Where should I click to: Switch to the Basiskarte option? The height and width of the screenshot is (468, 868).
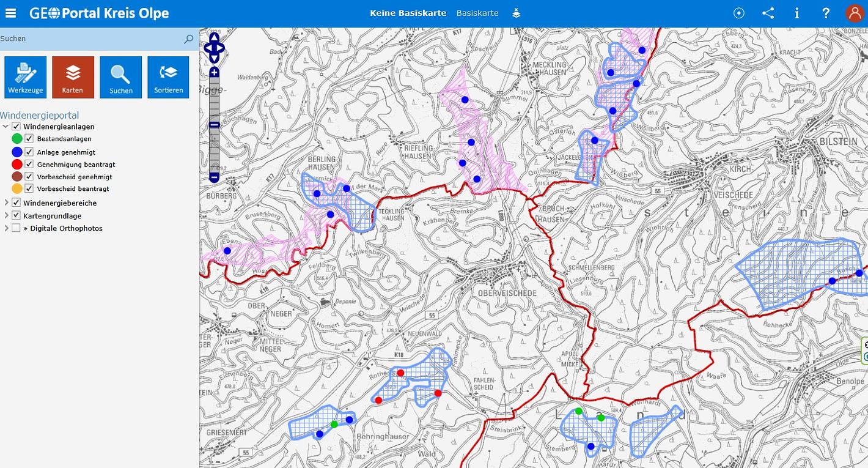477,13
